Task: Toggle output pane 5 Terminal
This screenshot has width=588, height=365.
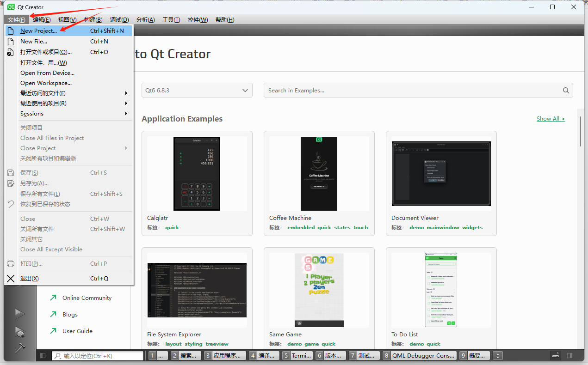Action: 298,356
